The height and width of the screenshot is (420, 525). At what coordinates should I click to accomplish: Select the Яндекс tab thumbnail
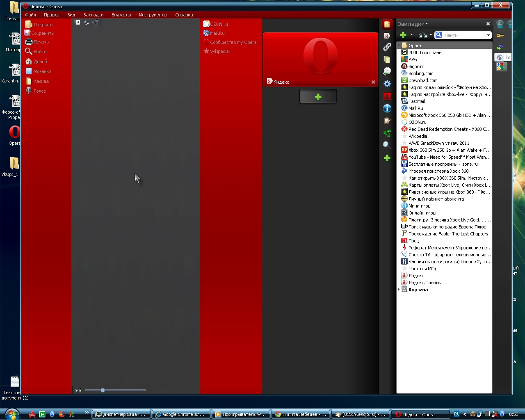[320, 59]
